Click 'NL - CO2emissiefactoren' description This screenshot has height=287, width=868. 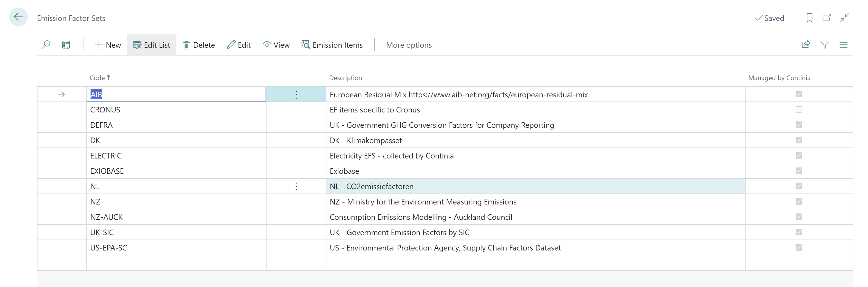(536, 186)
